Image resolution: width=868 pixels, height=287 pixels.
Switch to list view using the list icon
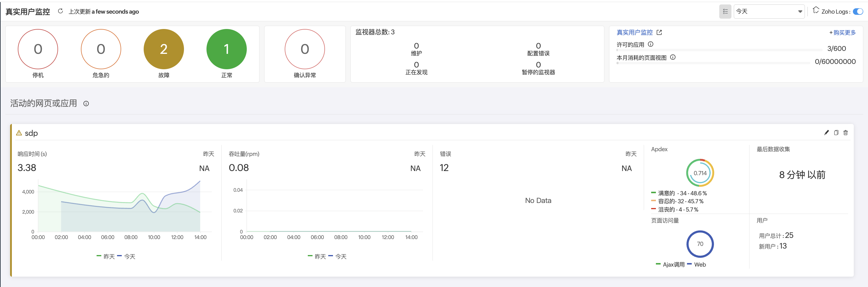725,12
